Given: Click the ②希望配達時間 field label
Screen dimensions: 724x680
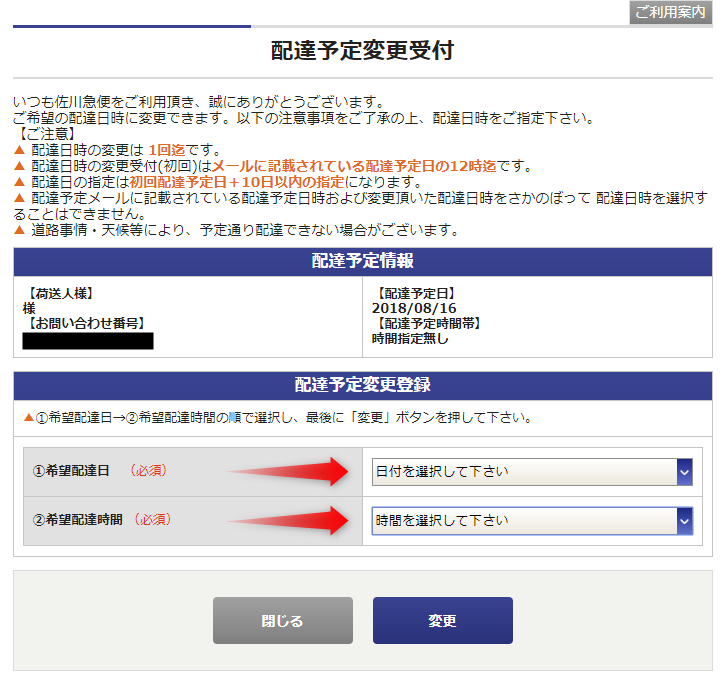Looking at the screenshot, I should pyautogui.click(x=77, y=520).
